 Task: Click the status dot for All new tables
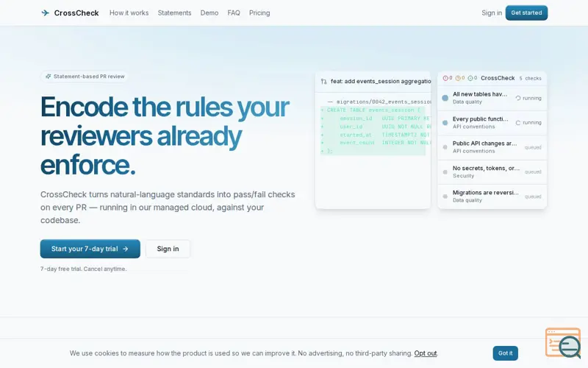[445, 98]
